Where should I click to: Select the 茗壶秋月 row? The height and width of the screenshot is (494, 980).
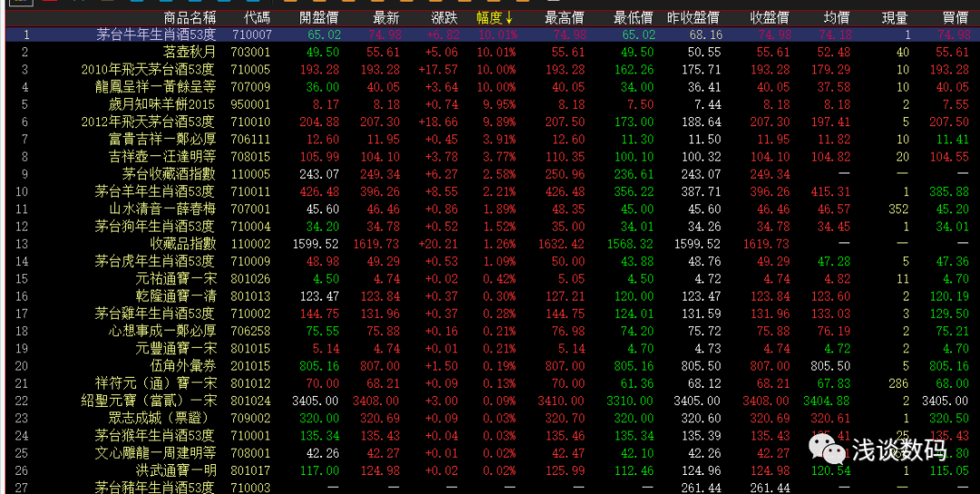[x=493, y=52]
